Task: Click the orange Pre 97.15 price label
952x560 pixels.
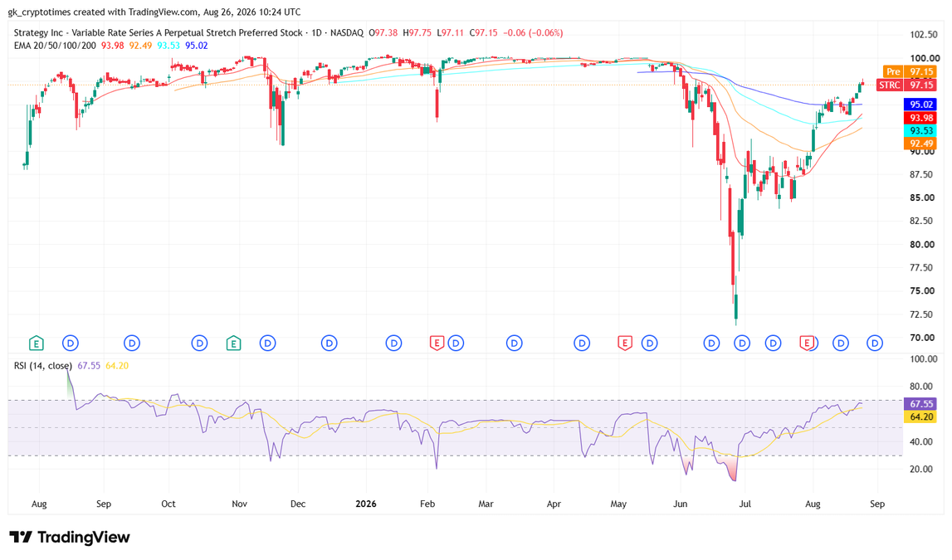Action: click(x=911, y=71)
